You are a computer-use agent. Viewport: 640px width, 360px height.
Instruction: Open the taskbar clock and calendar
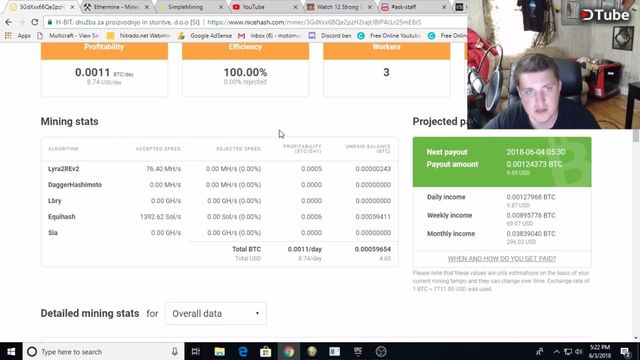pyautogui.click(x=600, y=351)
